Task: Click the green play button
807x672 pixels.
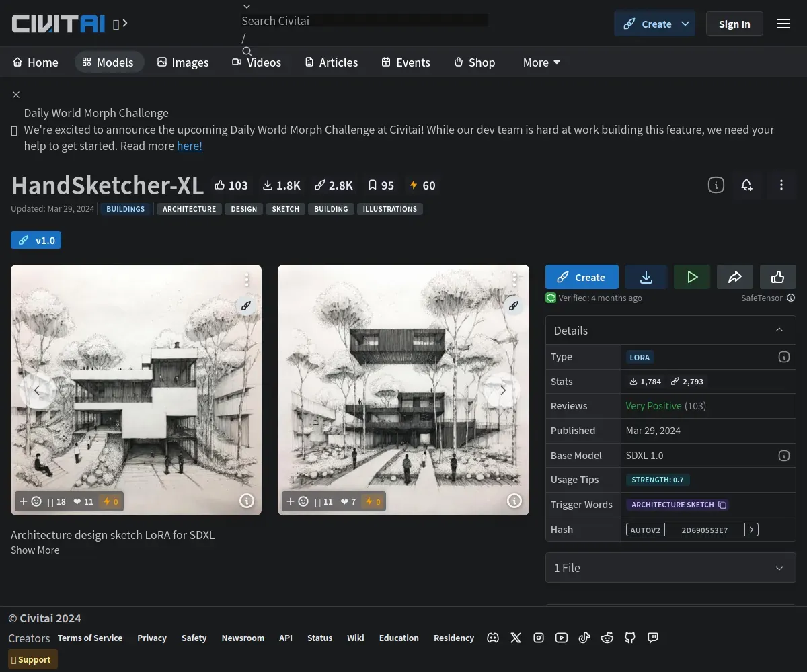Action: [692, 277]
